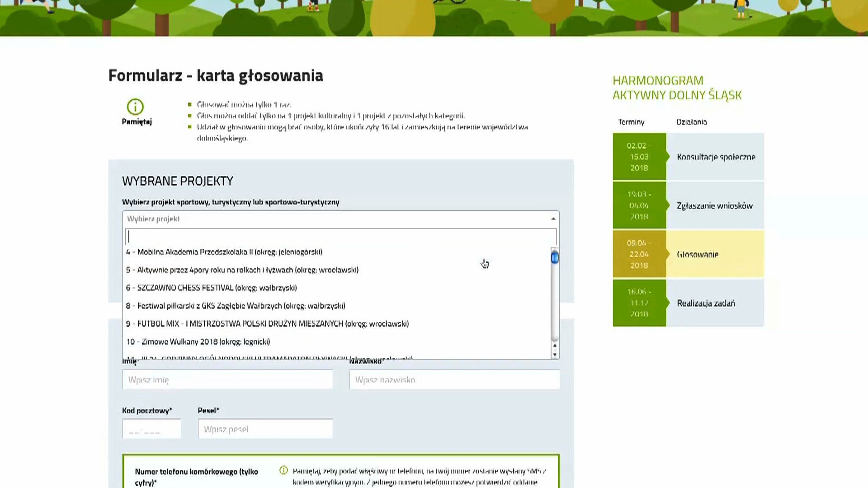
Task: Click the Kod pocztowy input field
Action: click(152, 429)
